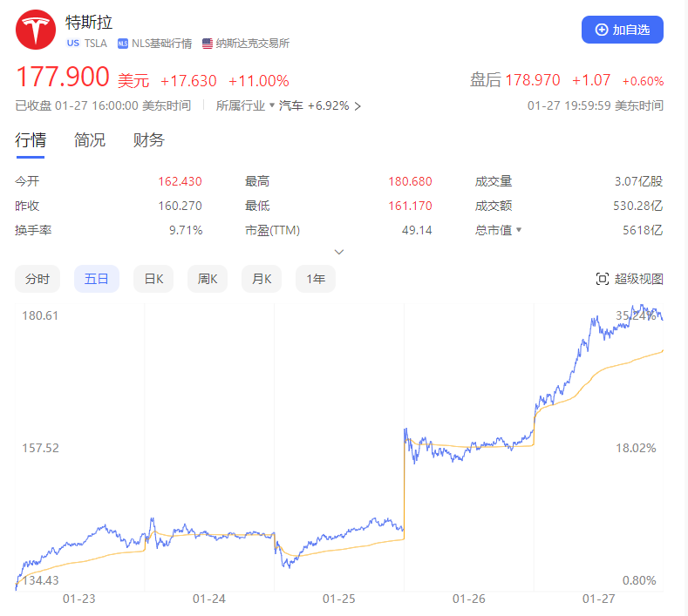Click the Nasdaq exchange flag icon
Viewport: 688px width, 616px height.
click(208, 43)
